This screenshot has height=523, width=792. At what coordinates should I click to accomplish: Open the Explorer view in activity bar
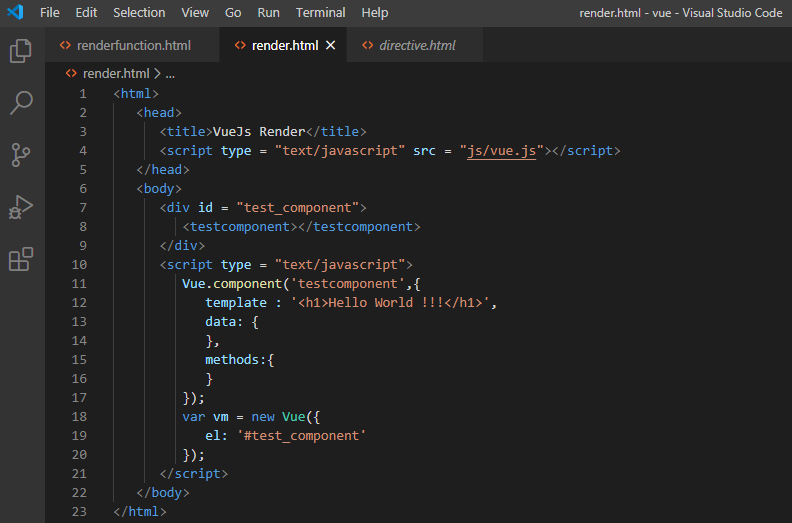pyautogui.click(x=21, y=51)
